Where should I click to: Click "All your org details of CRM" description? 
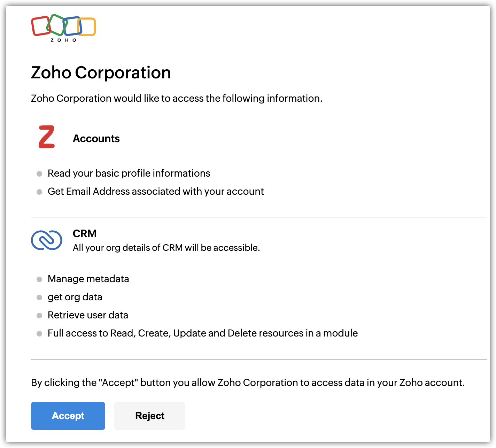point(166,248)
